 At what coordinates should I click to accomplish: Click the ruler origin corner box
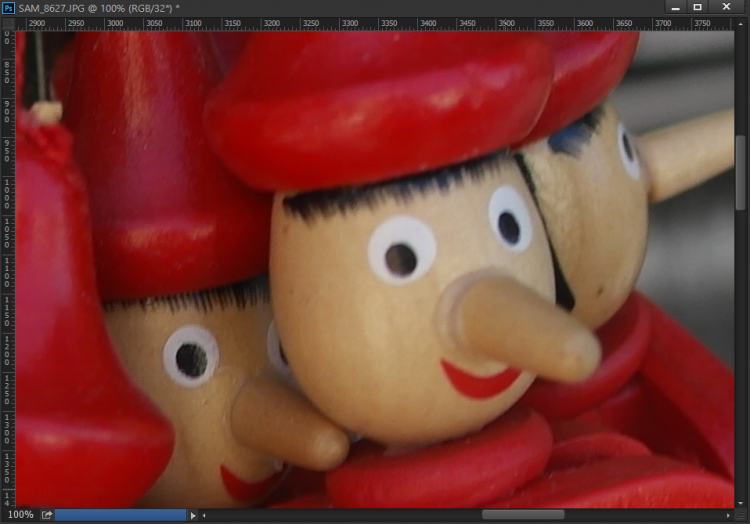pyautogui.click(x=8, y=23)
